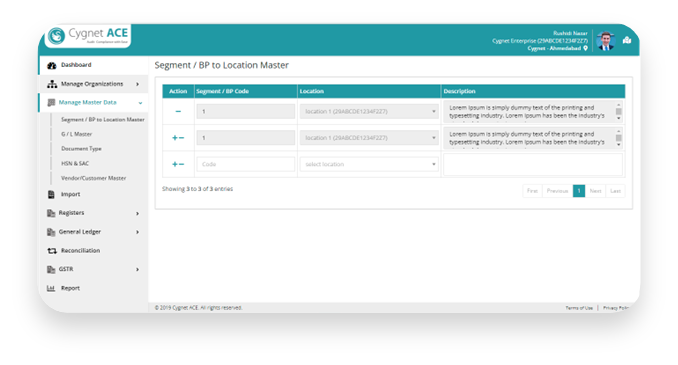The image size is (678, 365).
Task: Open Document Type menu item
Action: [81, 149]
